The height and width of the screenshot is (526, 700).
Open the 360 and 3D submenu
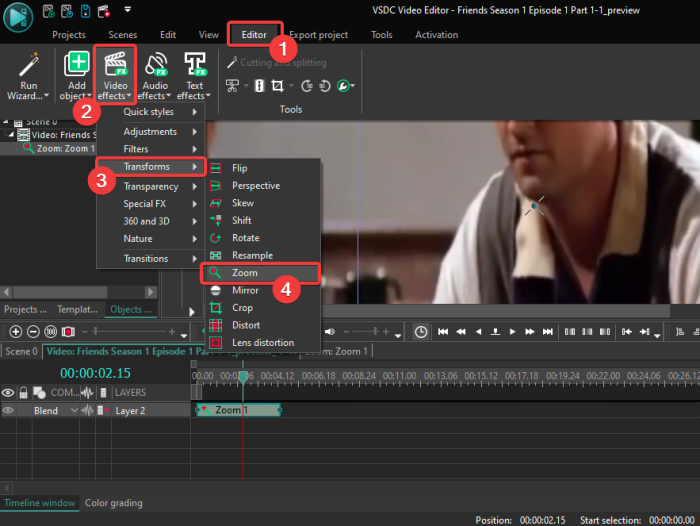point(151,221)
